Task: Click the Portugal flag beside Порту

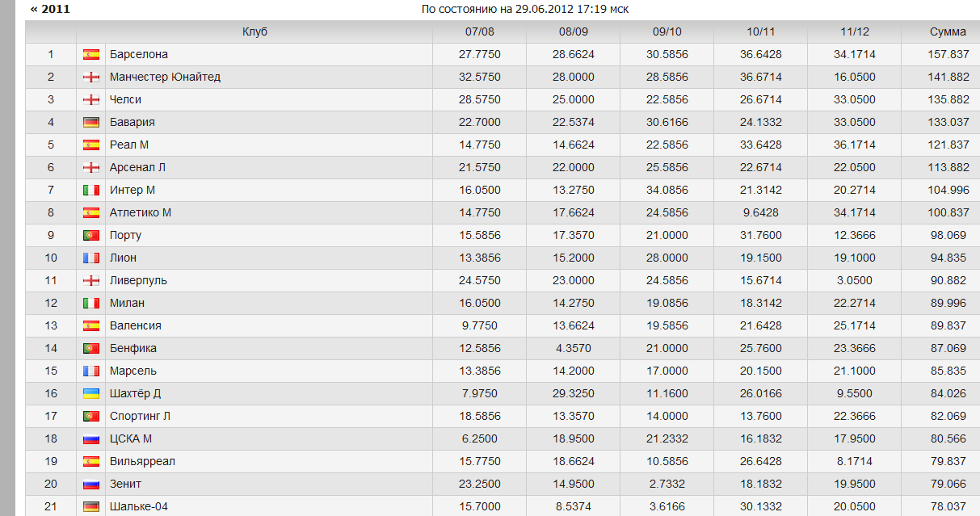Action: tap(91, 236)
